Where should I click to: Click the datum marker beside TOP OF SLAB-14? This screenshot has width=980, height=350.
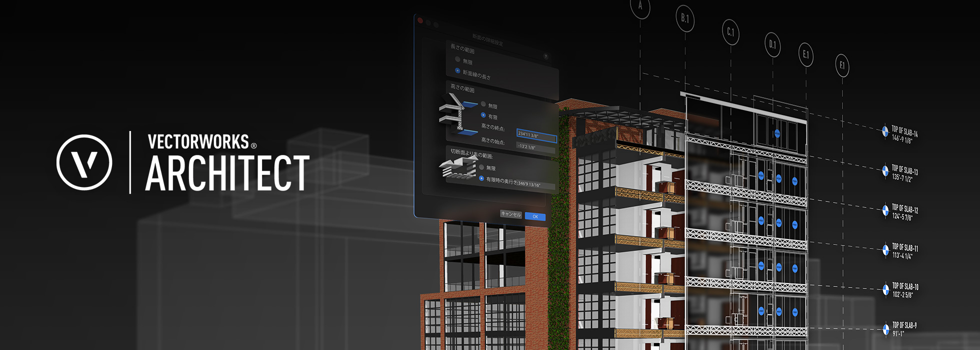pyautogui.click(x=885, y=131)
